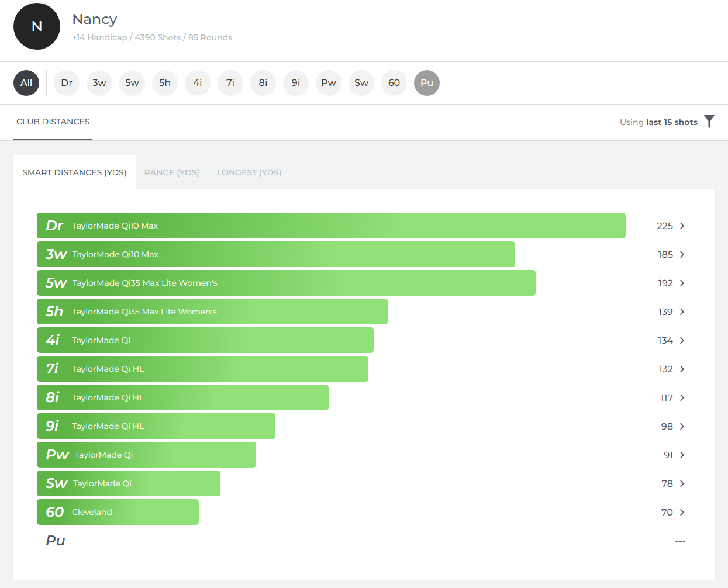Switch to Range (YDS) tab
The height and width of the screenshot is (588, 728).
172,172
